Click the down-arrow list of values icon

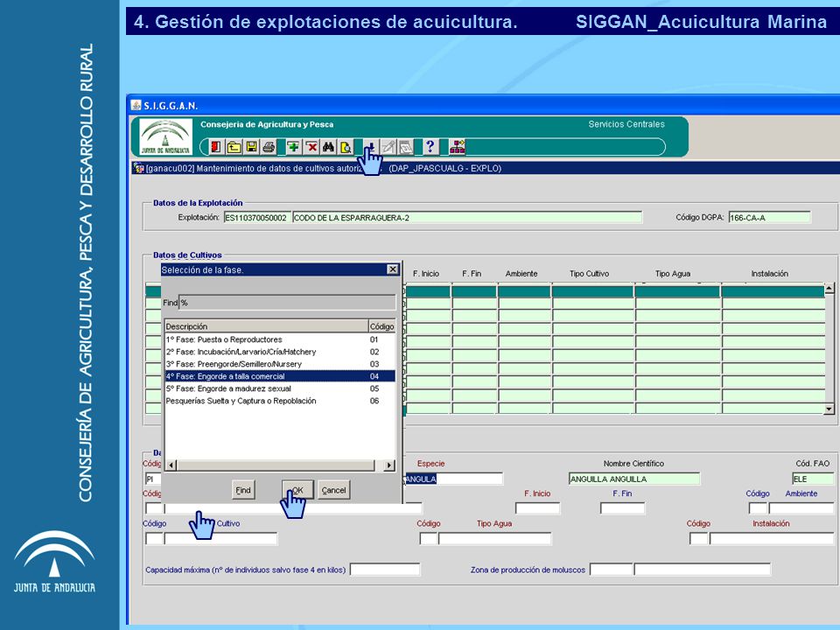[371, 147]
